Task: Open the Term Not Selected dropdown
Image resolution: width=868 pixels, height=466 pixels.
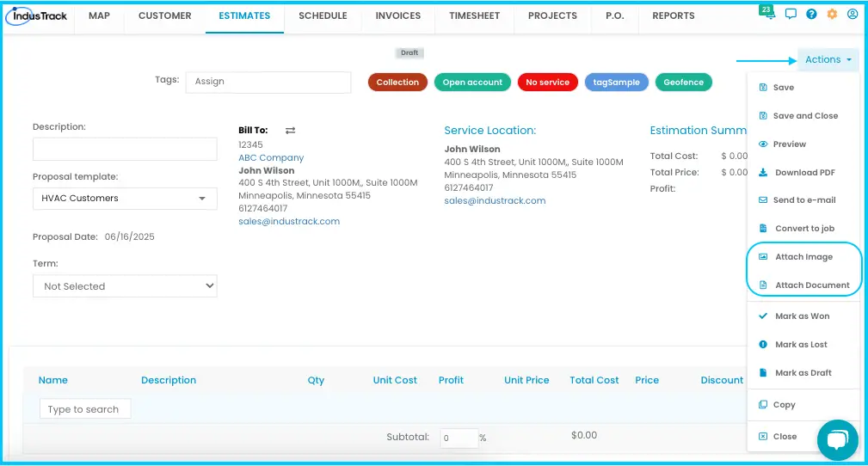Action: click(125, 286)
